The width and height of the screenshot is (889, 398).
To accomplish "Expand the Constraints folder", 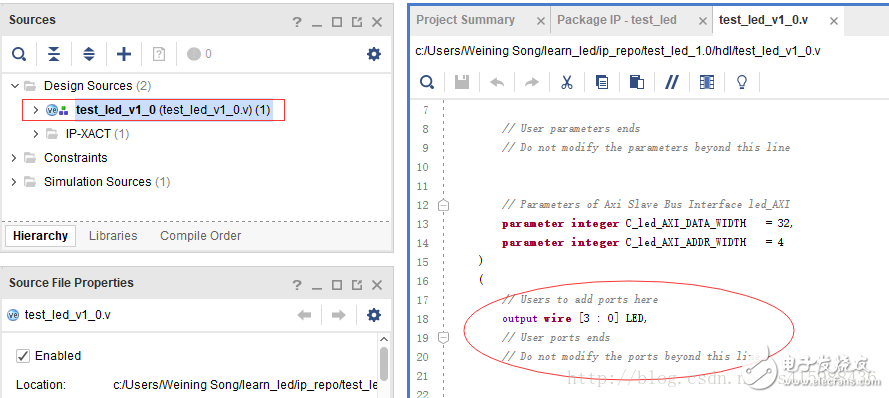I will [x=14, y=158].
